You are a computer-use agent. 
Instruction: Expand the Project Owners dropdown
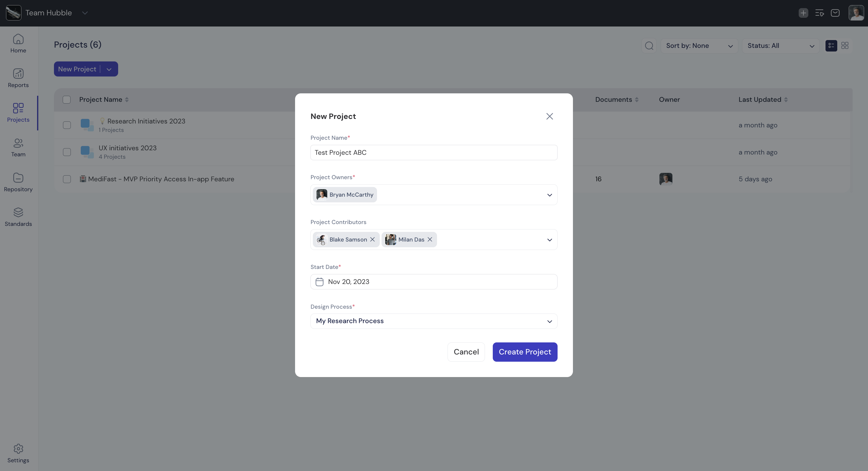tap(549, 195)
